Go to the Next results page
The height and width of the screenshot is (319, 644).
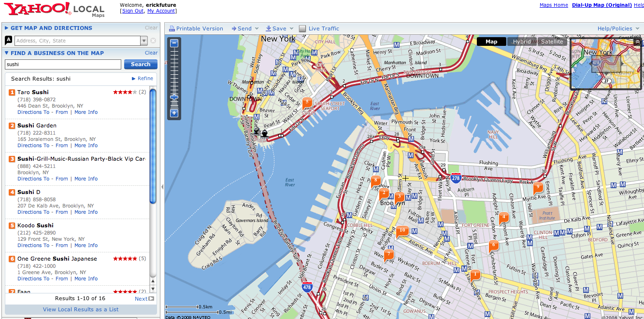click(x=144, y=299)
